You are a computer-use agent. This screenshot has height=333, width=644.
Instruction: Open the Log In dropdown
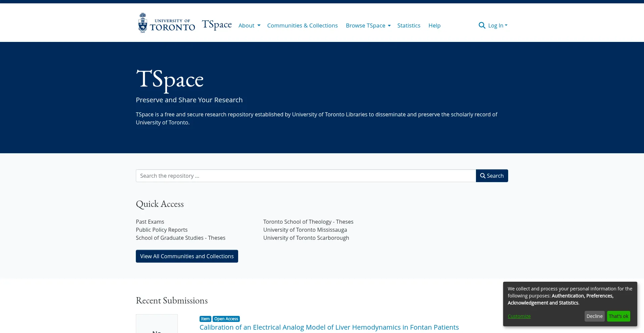pos(497,25)
